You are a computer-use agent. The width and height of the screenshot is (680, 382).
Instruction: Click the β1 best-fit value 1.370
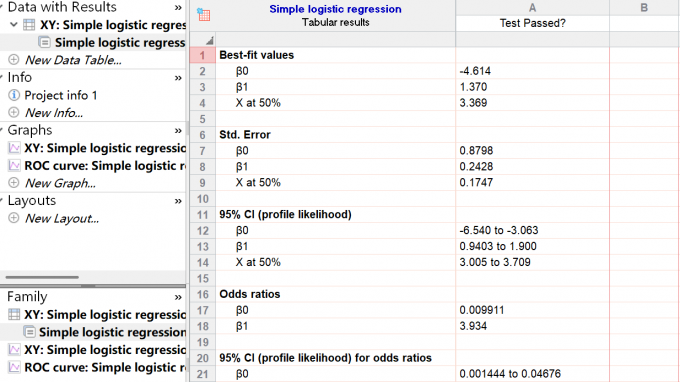[473, 87]
